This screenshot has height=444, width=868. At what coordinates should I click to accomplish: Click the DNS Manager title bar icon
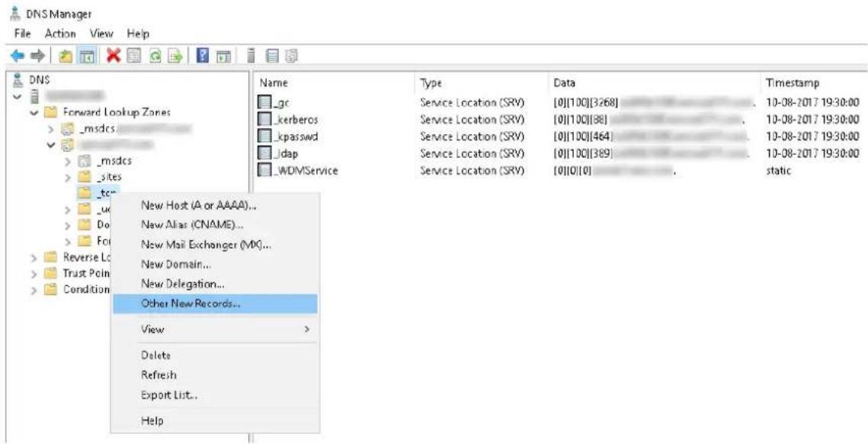click(x=15, y=14)
